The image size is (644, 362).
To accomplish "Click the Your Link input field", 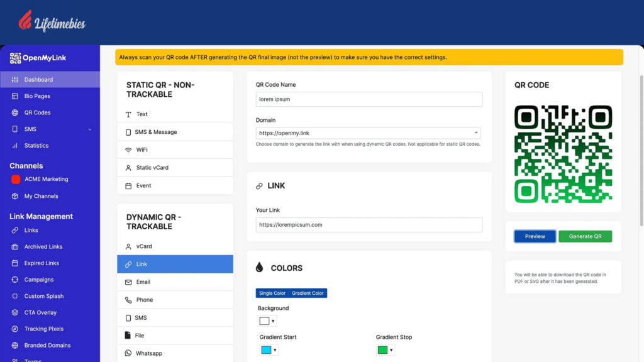I will coord(369,225).
